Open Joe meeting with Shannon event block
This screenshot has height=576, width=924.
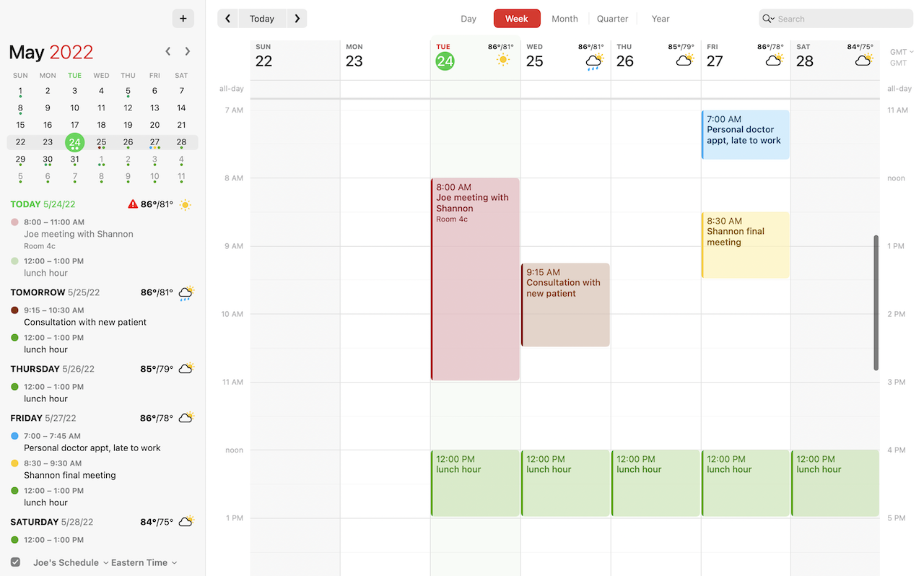coord(476,279)
